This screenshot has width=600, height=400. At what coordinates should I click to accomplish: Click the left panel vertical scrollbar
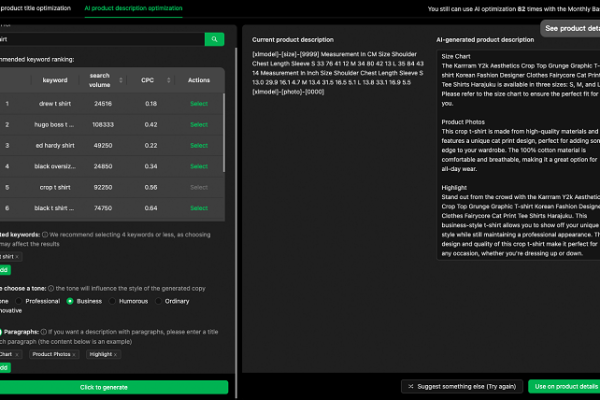(236, 222)
